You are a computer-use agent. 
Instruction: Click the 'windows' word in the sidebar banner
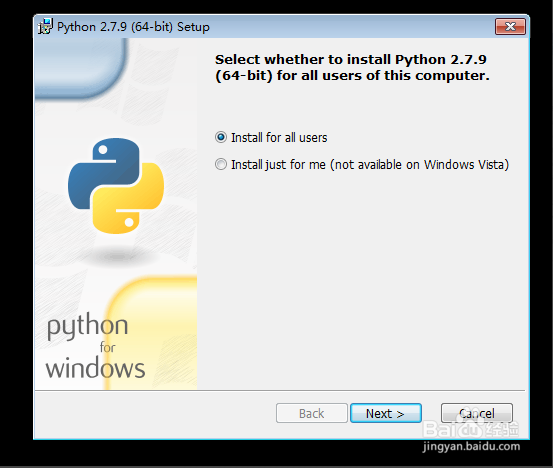click(95, 368)
